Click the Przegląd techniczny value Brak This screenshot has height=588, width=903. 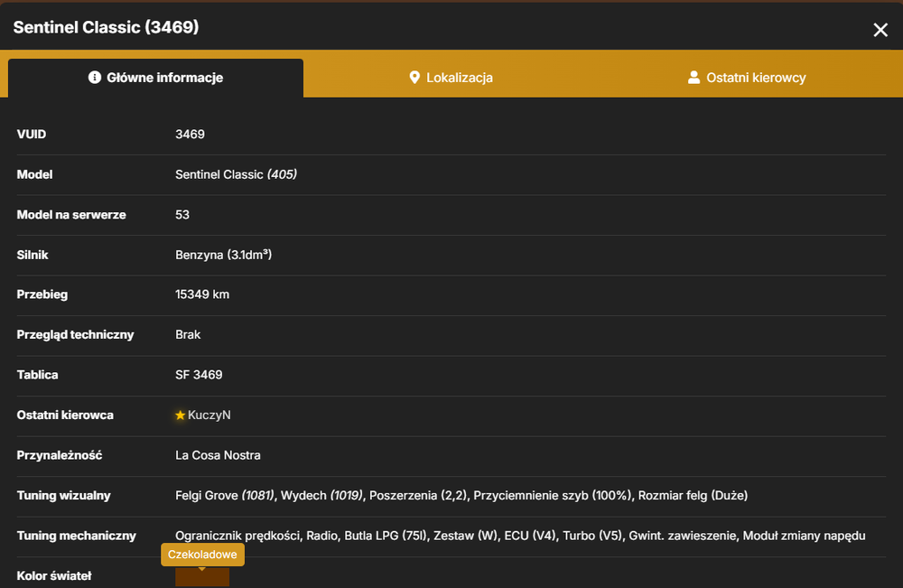(188, 334)
